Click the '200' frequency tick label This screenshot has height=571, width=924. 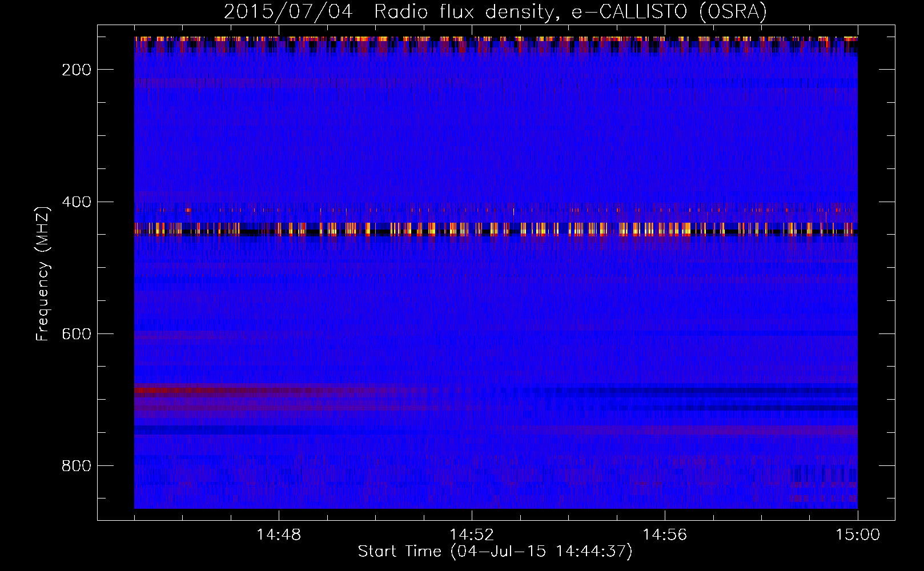coord(76,70)
